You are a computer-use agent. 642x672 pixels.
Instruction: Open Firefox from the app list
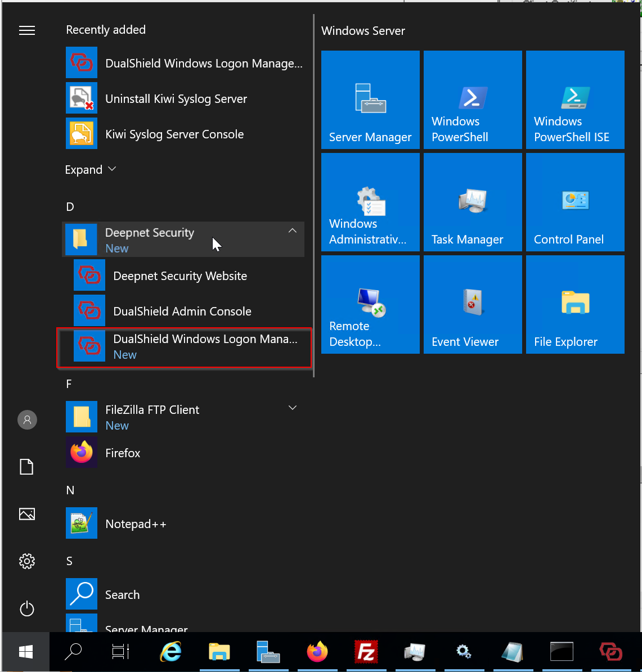click(123, 453)
